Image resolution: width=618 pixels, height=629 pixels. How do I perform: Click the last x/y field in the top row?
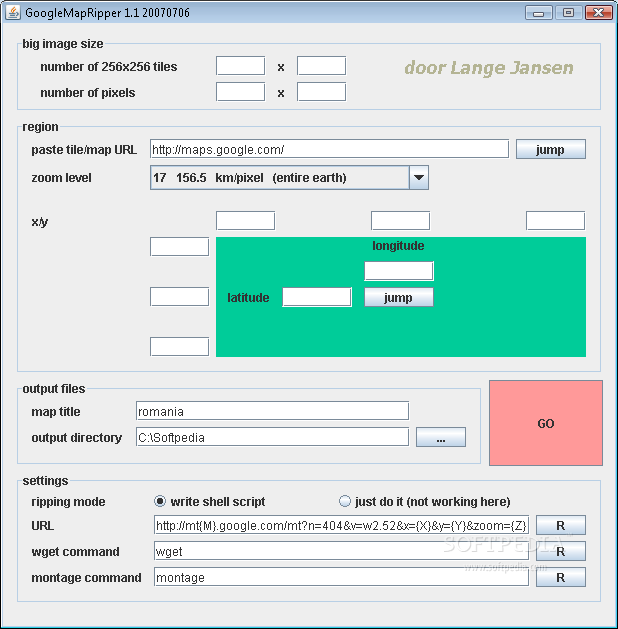[x=555, y=221]
